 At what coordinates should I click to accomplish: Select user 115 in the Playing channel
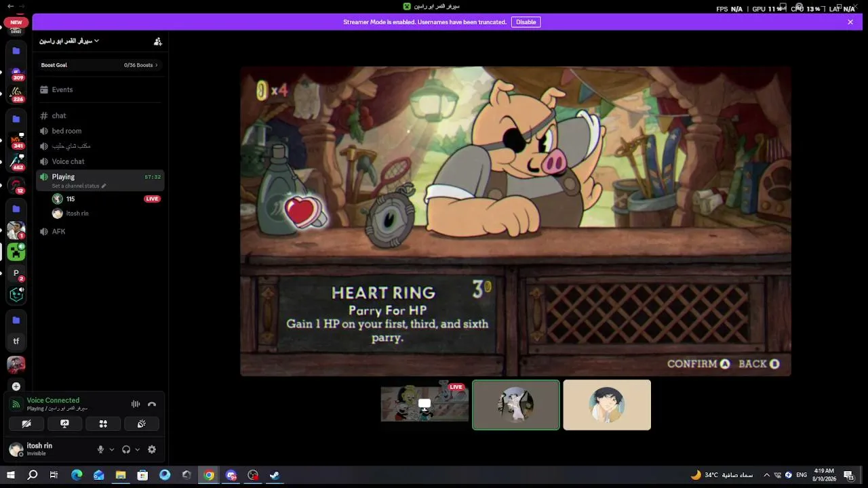point(106,199)
